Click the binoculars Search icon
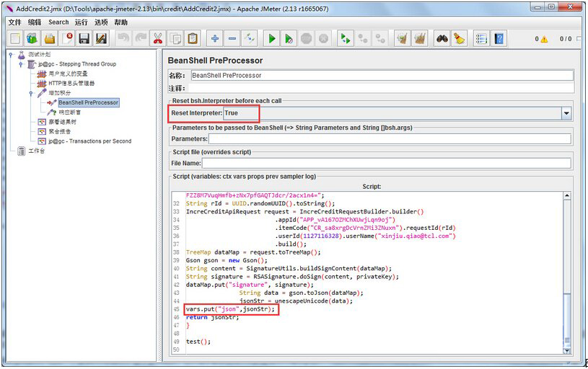Viewport: 588px width, 369px height. [442, 38]
